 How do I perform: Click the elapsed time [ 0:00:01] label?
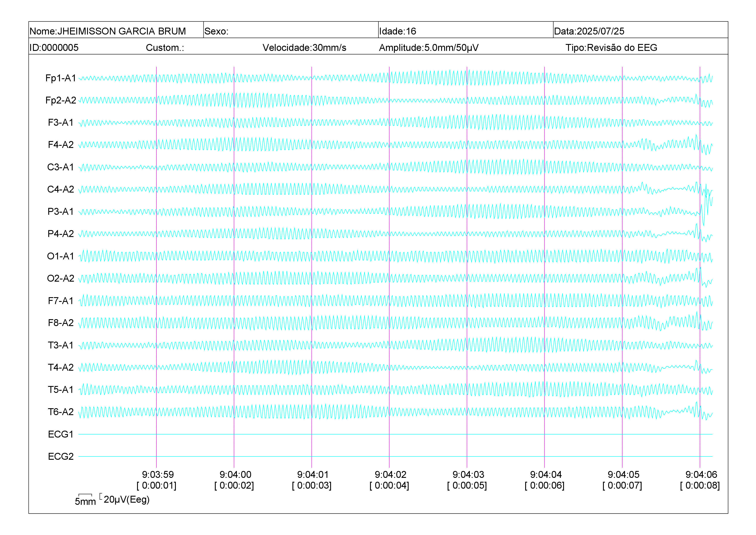pyautogui.click(x=156, y=486)
